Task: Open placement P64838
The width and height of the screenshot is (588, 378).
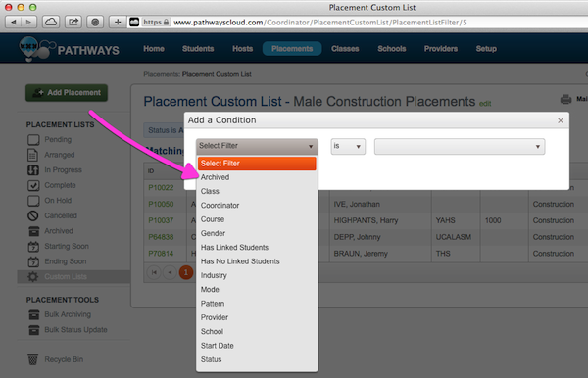Action: pyautogui.click(x=161, y=237)
